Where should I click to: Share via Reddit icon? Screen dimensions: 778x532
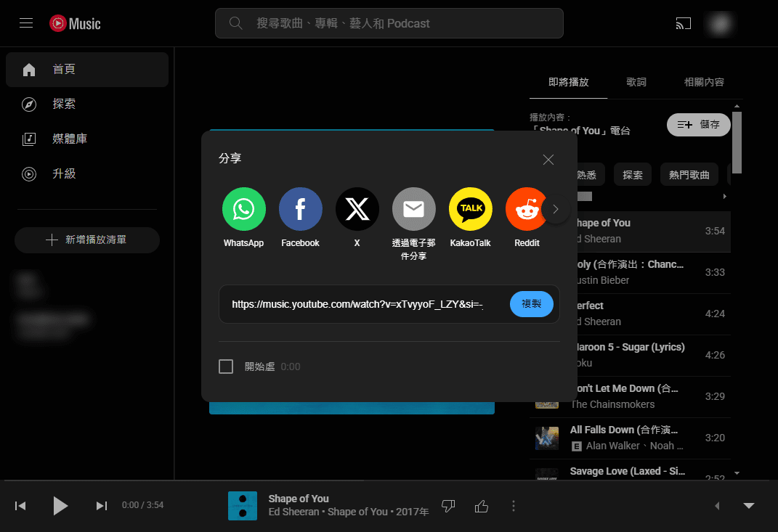(525, 209)
